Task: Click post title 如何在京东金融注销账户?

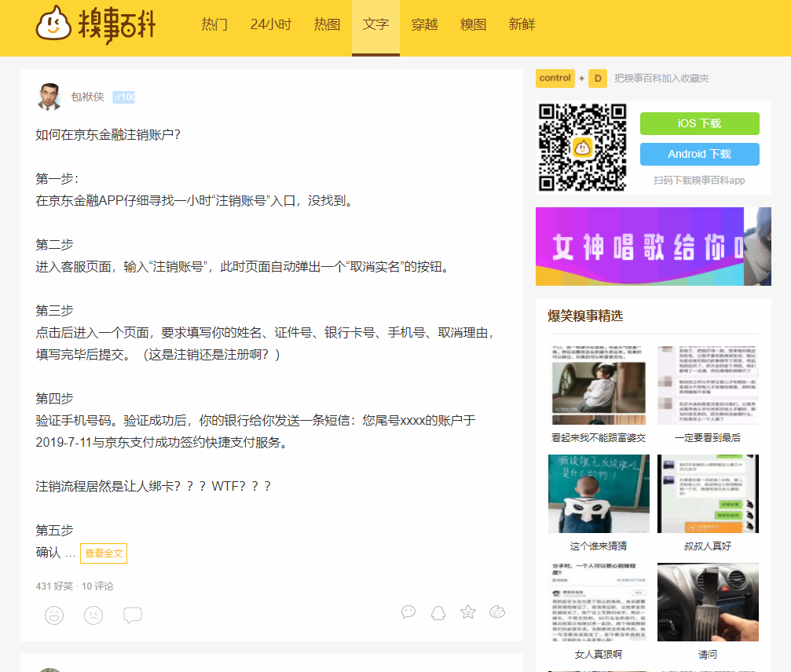Action: coord(108,134)
